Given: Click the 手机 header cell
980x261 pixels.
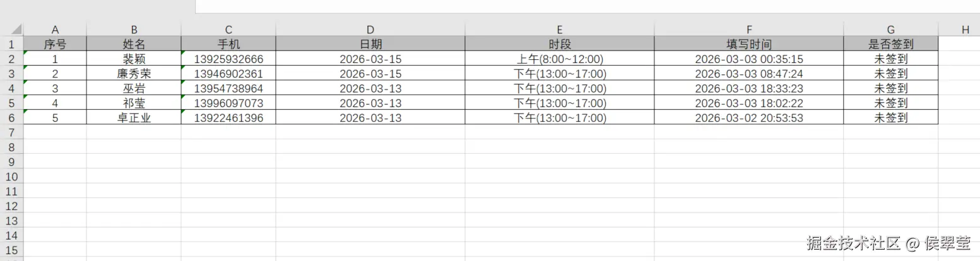Looking at the screenshot, I should tap(228, 44).
